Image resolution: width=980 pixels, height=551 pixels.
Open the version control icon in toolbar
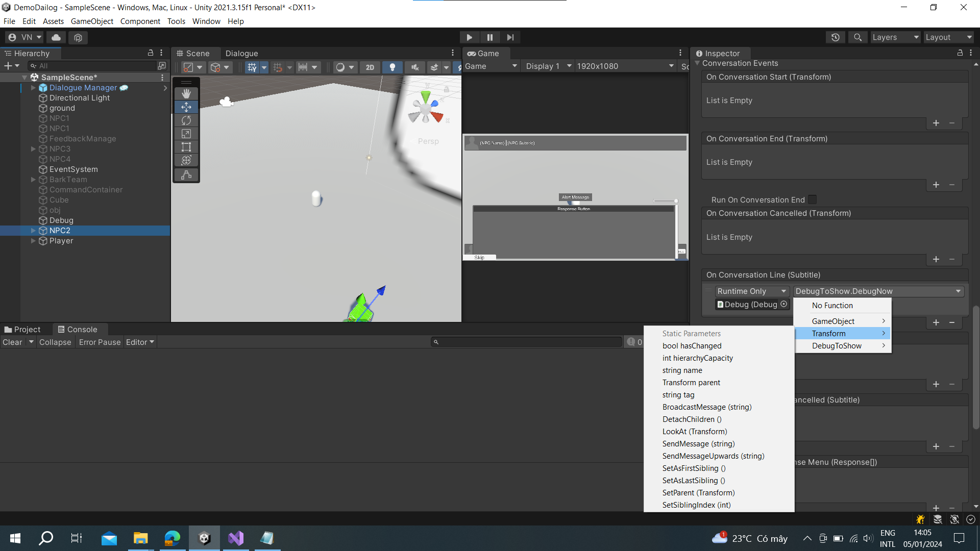[78, 37]
